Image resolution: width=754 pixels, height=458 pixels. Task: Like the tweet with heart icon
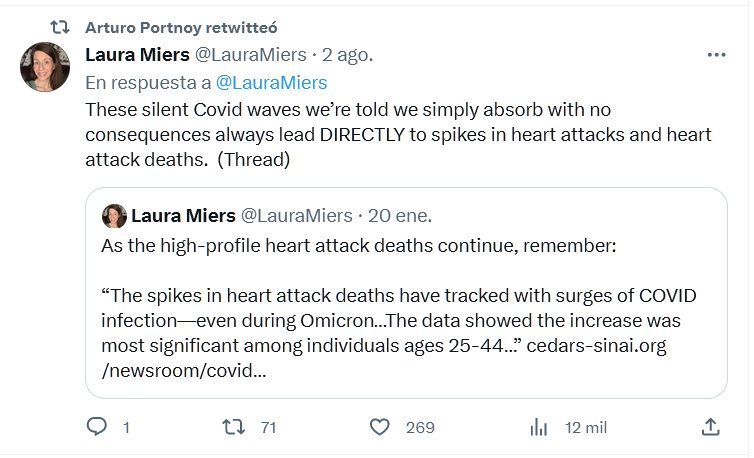(x=379, y=427)
